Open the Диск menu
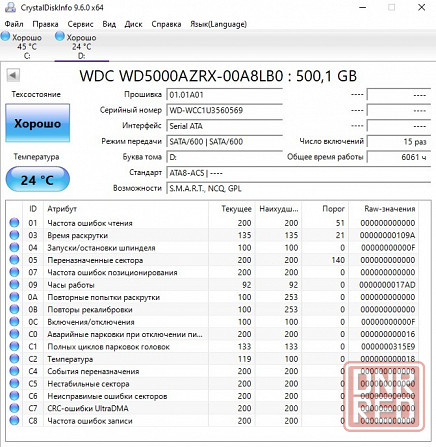The height and width of the screenshot is (447, 436). [133, 24]
